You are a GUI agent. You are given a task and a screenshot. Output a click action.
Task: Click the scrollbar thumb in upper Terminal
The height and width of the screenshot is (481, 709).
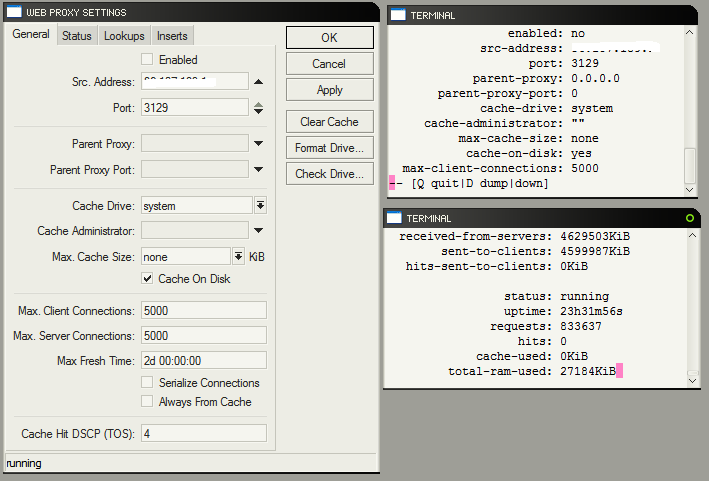click(690, 165)
